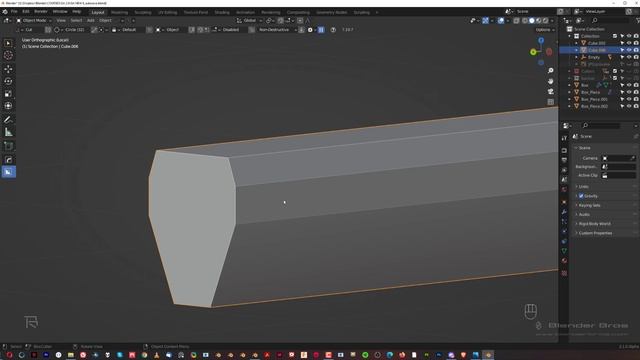Expand the Units panel

605,187
